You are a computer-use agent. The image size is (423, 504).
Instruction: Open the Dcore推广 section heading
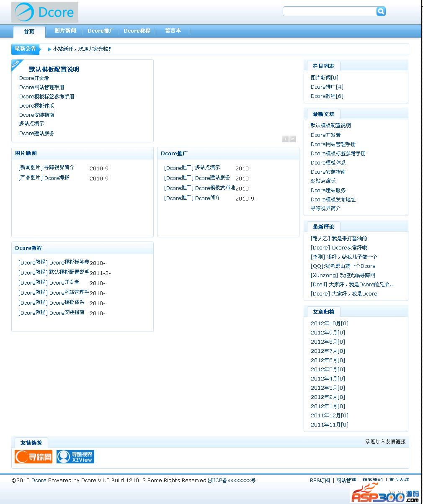[174, 154]
